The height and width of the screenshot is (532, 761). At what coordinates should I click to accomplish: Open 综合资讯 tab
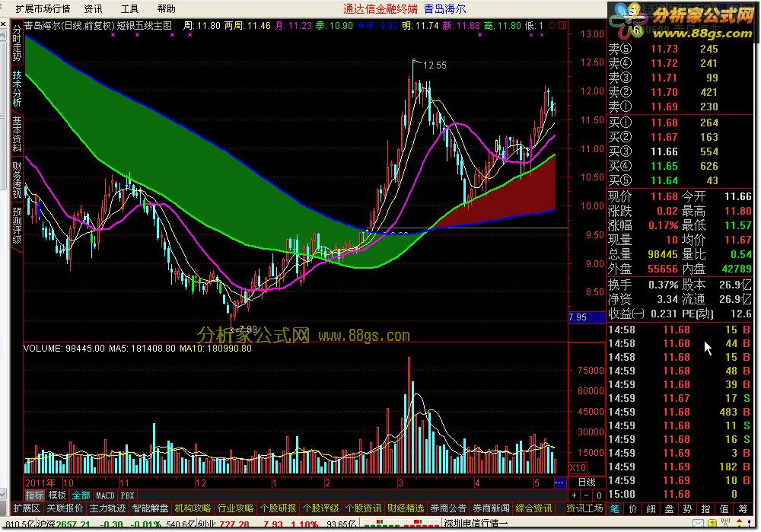pyautogui.click(x=534, y=508)
